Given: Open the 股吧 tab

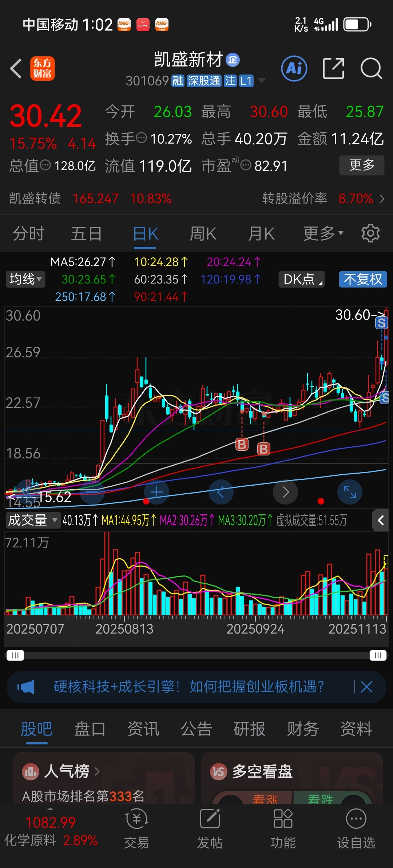Looking at the screenshot, I should coord(37,729).
